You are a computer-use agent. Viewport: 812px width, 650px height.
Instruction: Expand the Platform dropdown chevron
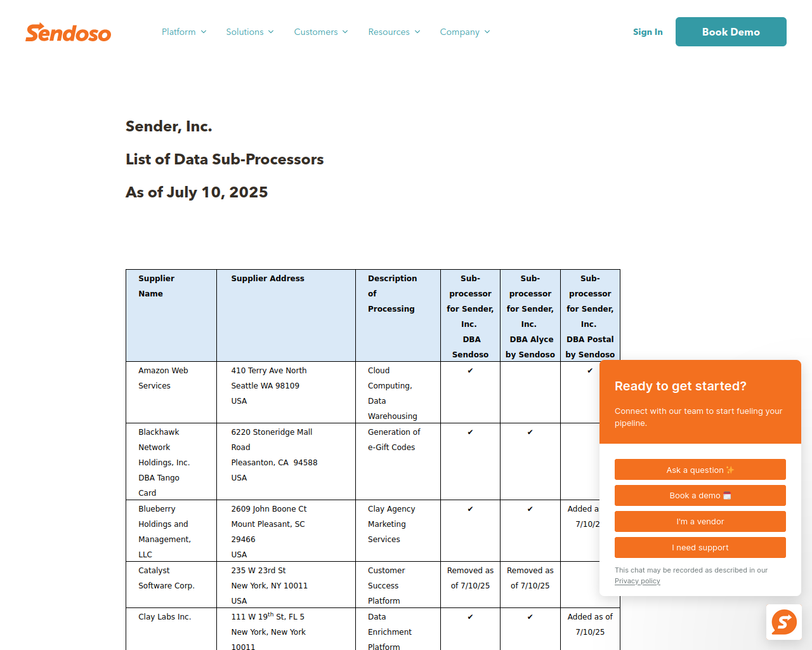pyautogui.click(x=204, y=32)
